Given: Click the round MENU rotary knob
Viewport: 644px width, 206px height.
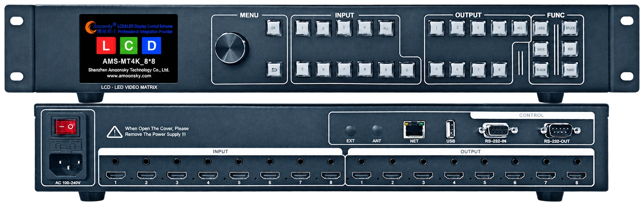Looking at the screenshot, I should [231, 48].
